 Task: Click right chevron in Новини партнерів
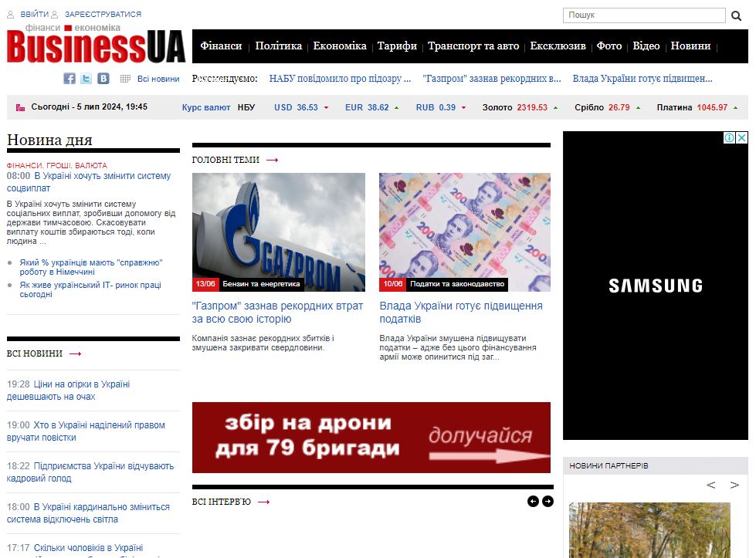734,485
